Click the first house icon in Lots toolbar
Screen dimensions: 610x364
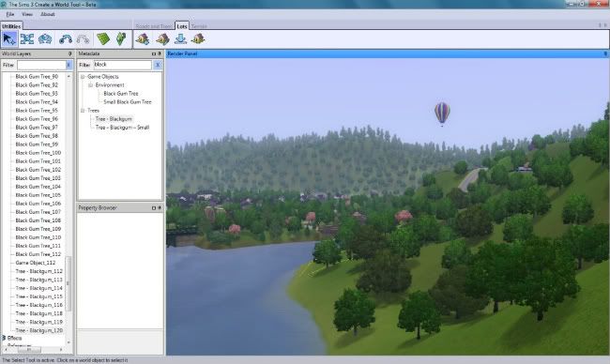point(143,38)
